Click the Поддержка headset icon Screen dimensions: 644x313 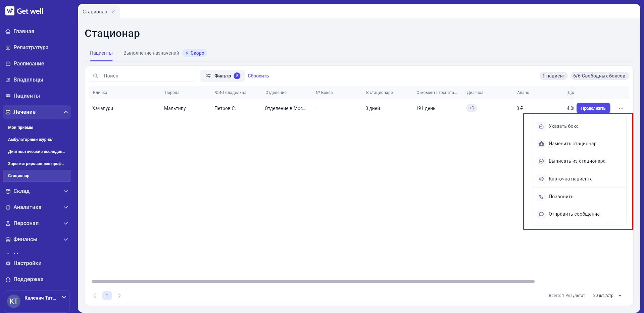pos(8,279)
